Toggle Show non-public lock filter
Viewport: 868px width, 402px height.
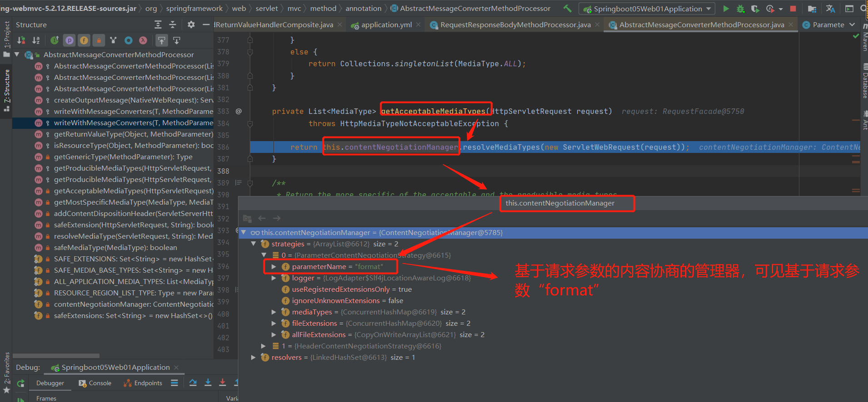[99, 40]
